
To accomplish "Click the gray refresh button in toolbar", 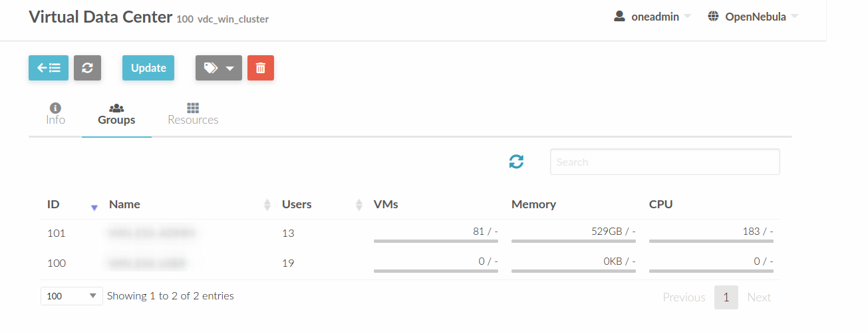I will pyautogui.click(x=87, y=68).
